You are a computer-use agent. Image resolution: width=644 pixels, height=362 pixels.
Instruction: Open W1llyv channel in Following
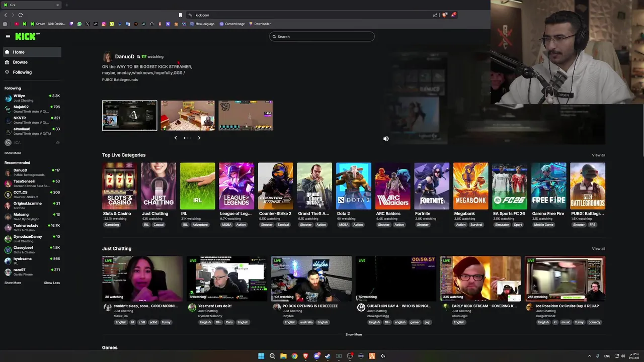[x=32, y=98]
